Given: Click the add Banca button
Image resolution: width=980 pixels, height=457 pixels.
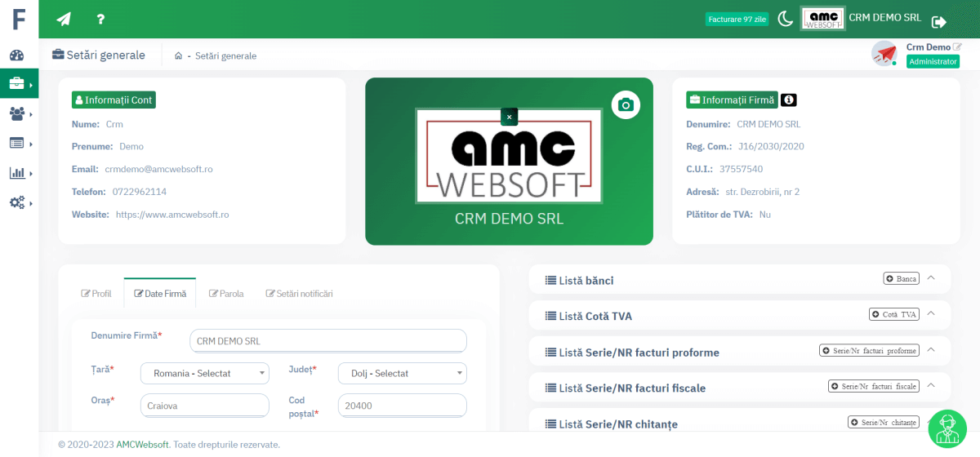Looking at the screenshot, I should tap(902, 278).
